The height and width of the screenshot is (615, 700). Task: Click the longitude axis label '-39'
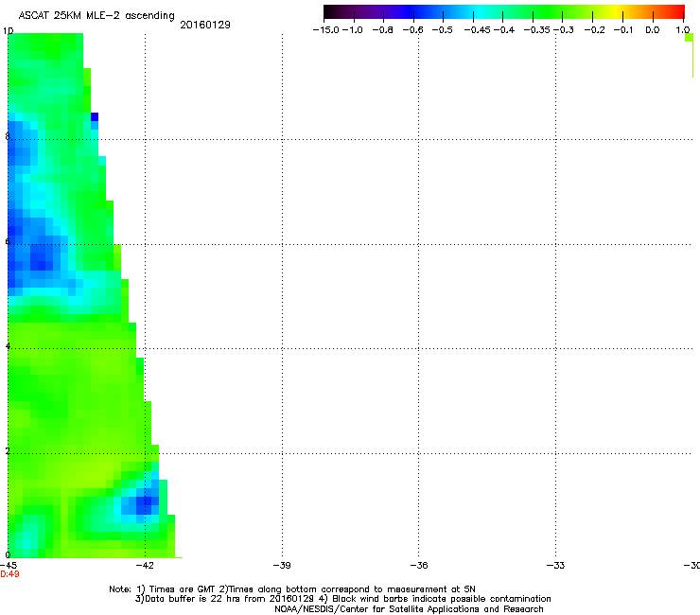click(x=282, y=566)
